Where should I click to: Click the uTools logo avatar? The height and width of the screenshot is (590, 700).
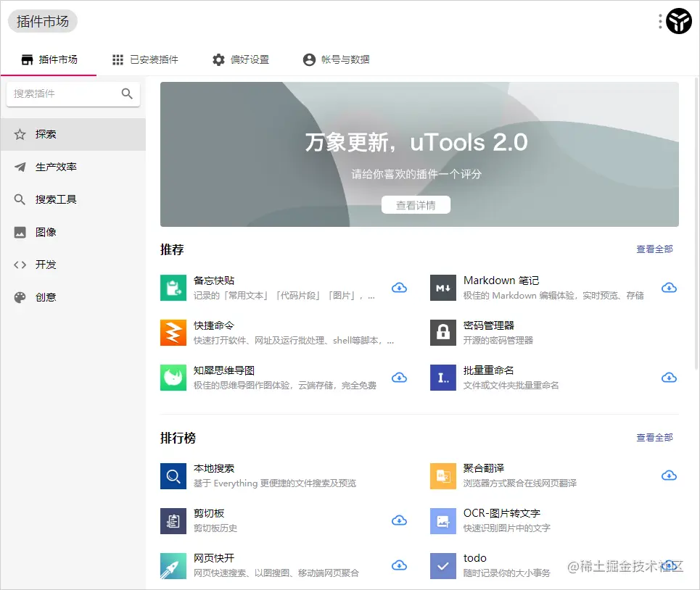679,21
